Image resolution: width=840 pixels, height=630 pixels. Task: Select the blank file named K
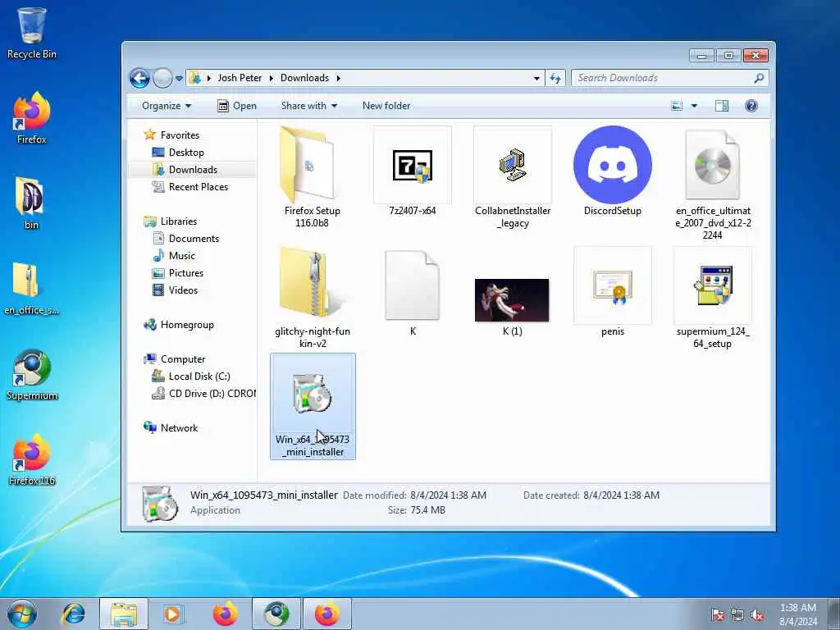pos(413,292)
